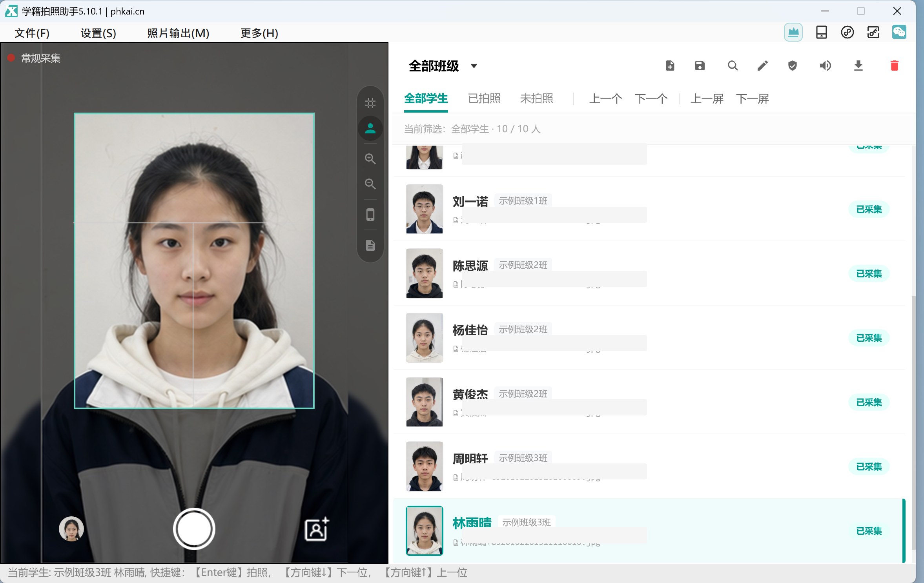924x583 pixels.
Task: Open the 照片输出(M) menu
Action: pos(178,33)
